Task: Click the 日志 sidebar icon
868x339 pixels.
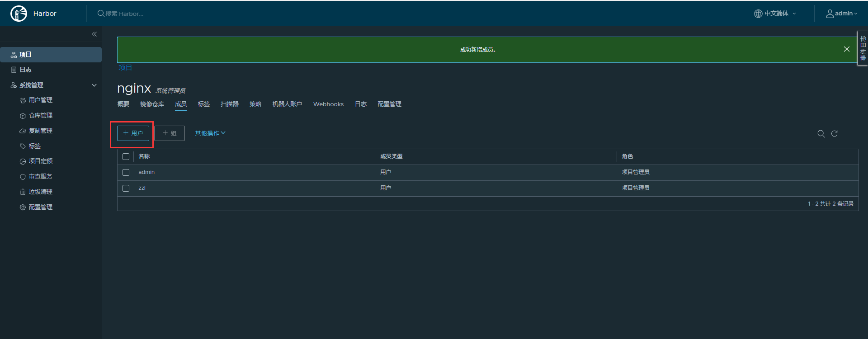Action: 14,70
